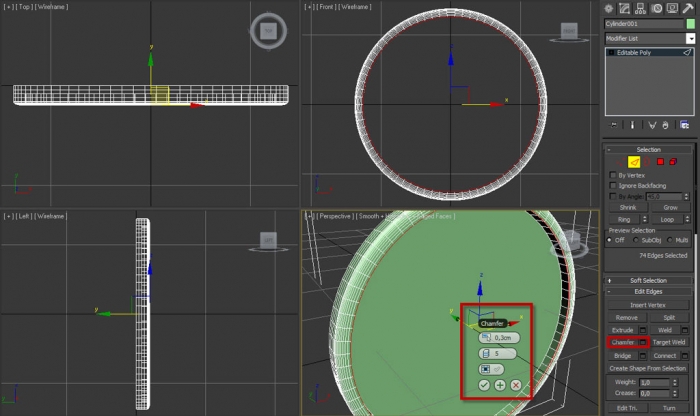Expand Editable Poly stack entry

click(x=612, y=53)
